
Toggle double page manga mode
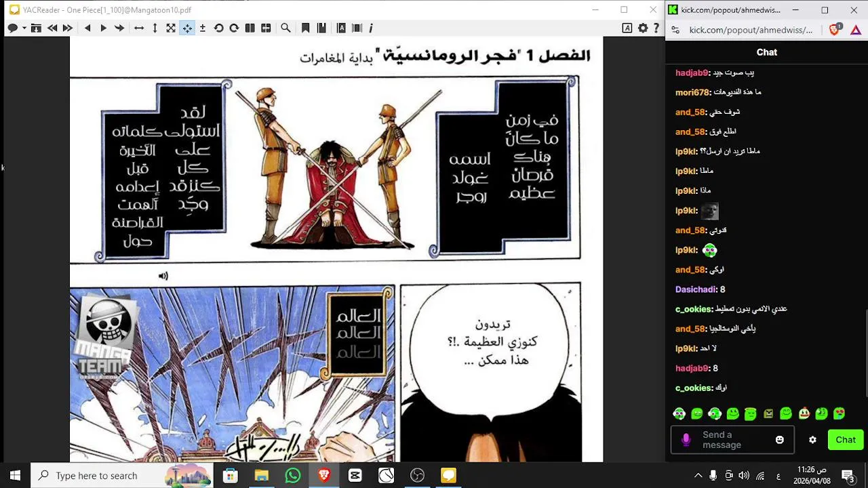click(x=266, y=28)
